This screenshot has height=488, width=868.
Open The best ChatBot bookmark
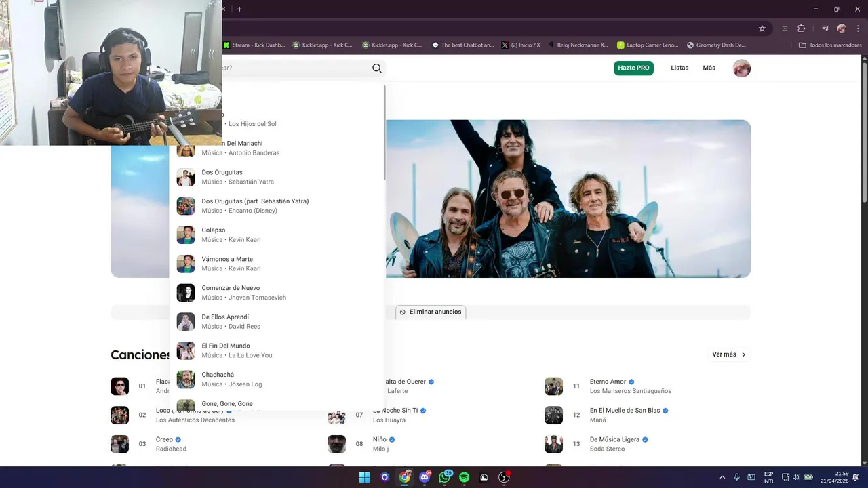coord(463,45)
